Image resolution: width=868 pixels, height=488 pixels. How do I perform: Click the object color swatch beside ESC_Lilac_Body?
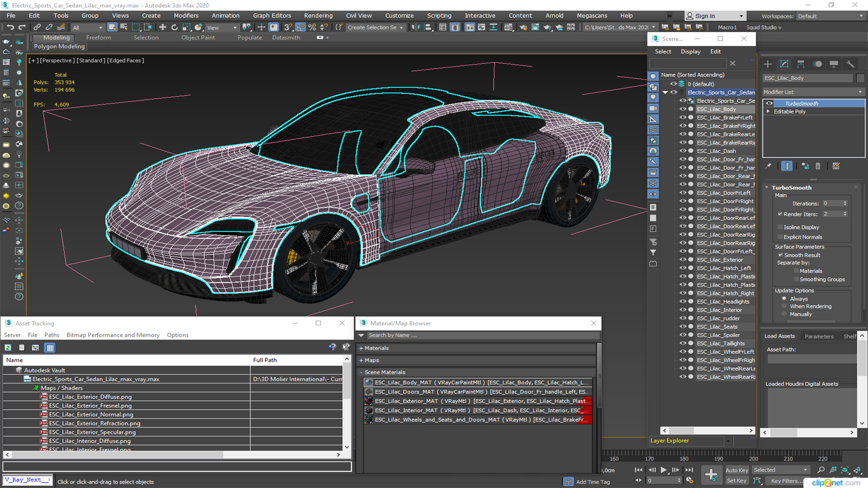coord(860,78)
